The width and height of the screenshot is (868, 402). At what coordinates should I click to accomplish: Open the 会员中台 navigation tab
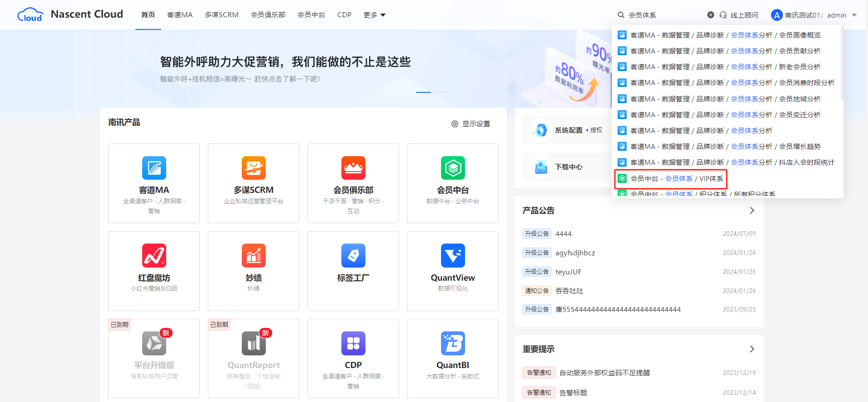(311, 15)
